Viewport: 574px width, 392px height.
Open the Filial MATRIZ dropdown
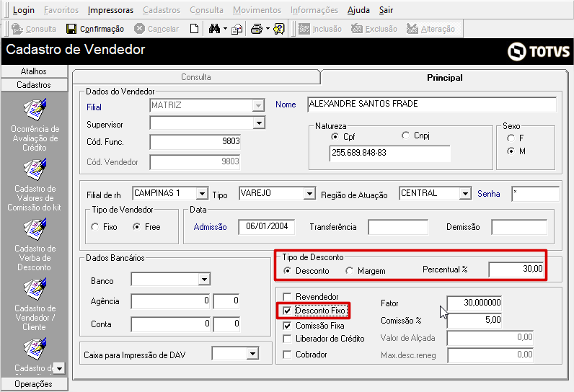(258, 106)
